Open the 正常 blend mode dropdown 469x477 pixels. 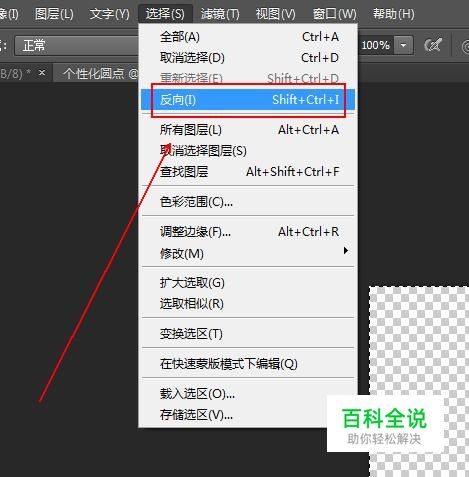(x=77, y=45)
